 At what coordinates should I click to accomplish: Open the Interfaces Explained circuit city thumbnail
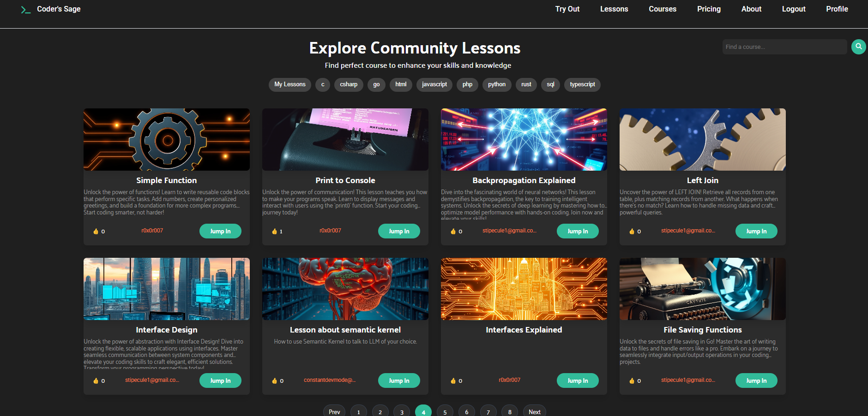(x=524, y=289)
